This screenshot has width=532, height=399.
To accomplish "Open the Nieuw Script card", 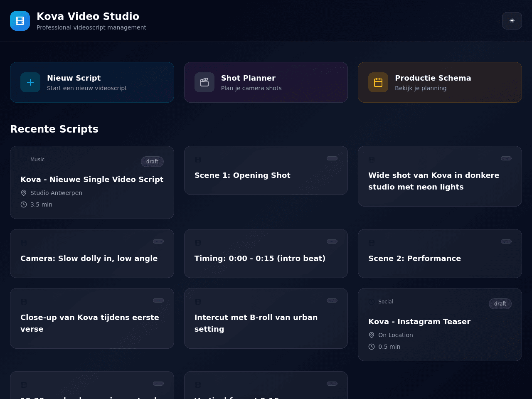I will (92, 82).
